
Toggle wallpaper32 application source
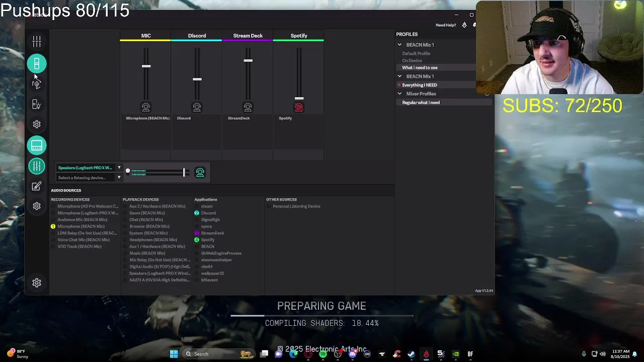[197, 274]
